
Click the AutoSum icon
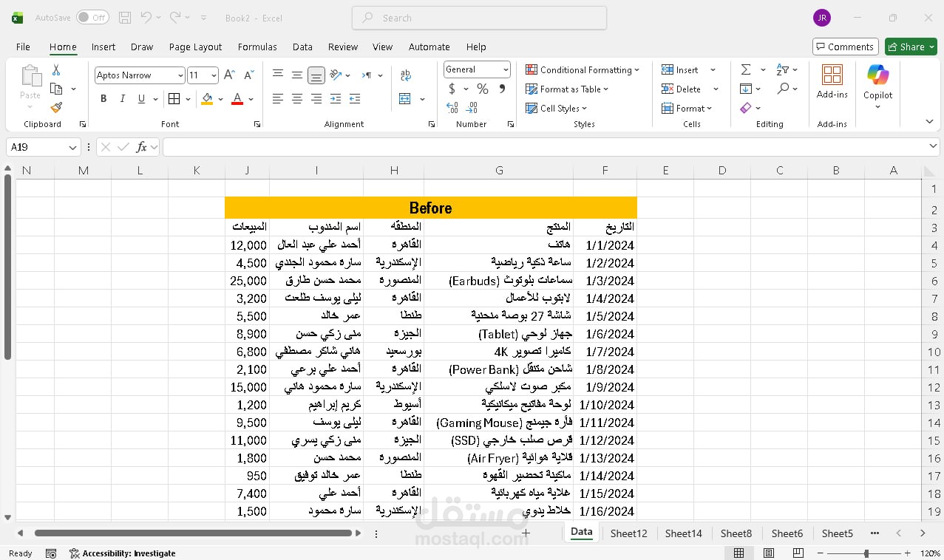tap(747, 69)
